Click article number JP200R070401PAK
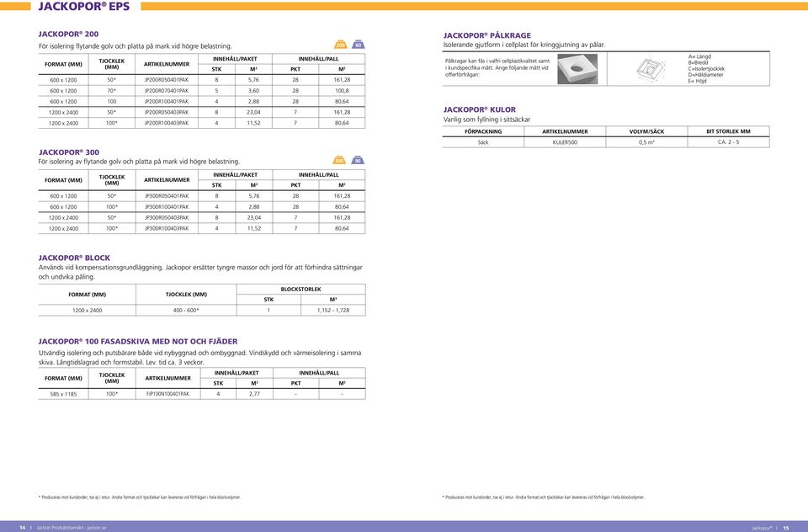The image size is (808, 532). [167, 91]
